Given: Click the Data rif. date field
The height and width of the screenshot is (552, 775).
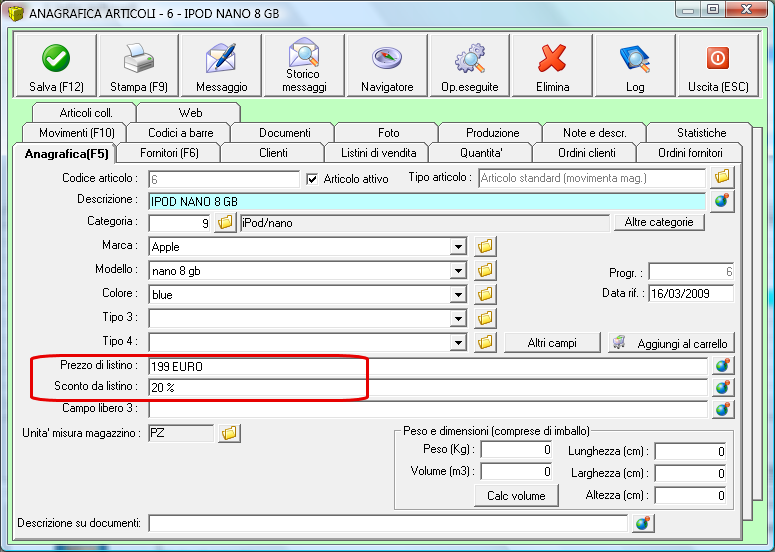Looking at the screenshot, I should (x=691, y=294).
